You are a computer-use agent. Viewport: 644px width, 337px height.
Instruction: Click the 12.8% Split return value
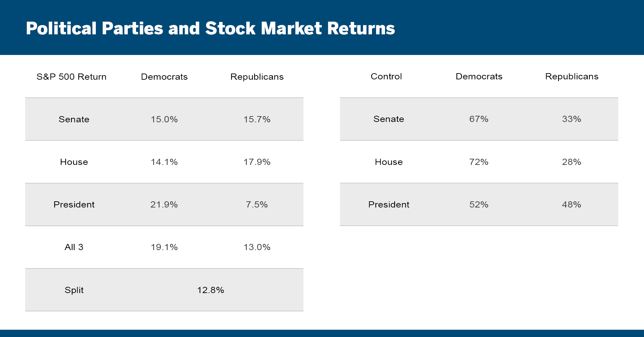[211, 290]
